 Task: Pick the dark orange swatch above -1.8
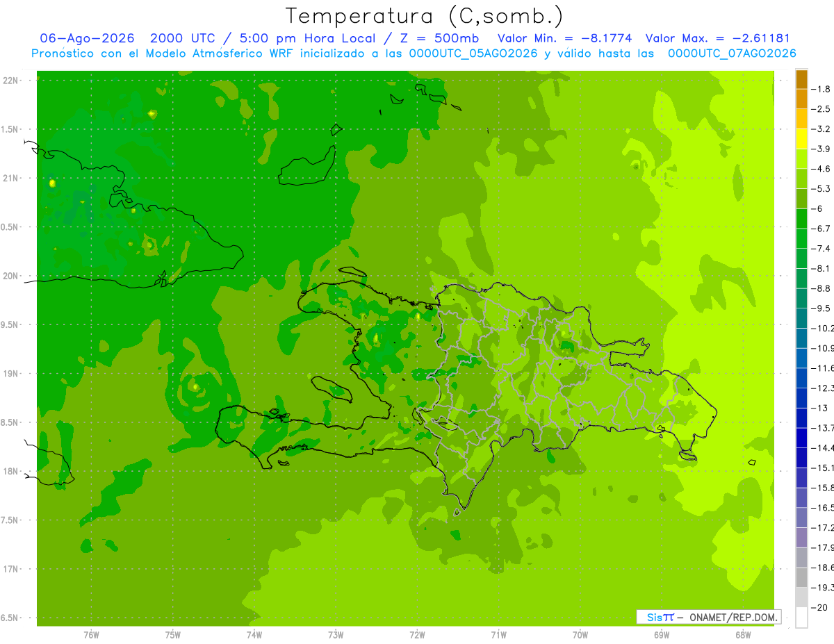[x=801, y=79]
